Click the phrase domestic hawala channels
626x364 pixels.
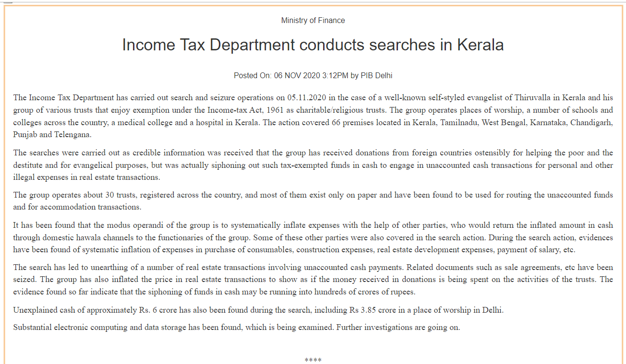click(x=85, y=237)
